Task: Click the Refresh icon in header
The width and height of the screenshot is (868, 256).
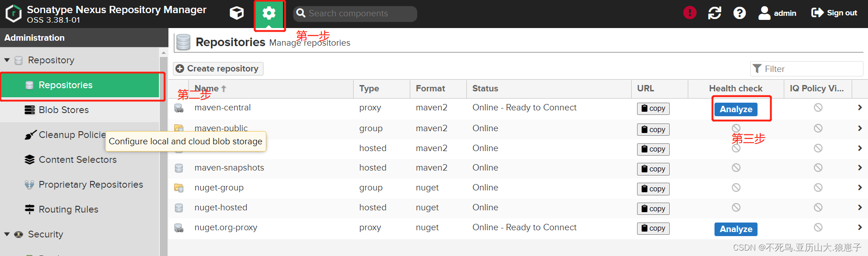Action: [x=715, y=13]
